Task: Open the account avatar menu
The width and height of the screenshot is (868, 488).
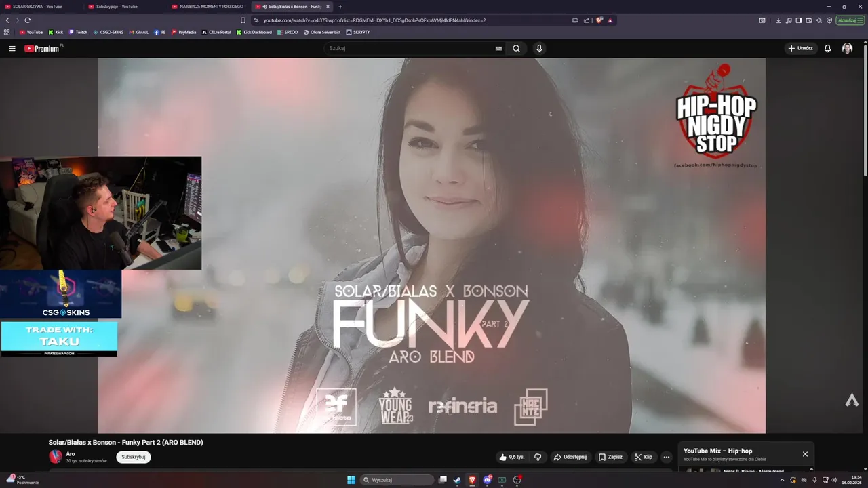Action: (847, 48)
